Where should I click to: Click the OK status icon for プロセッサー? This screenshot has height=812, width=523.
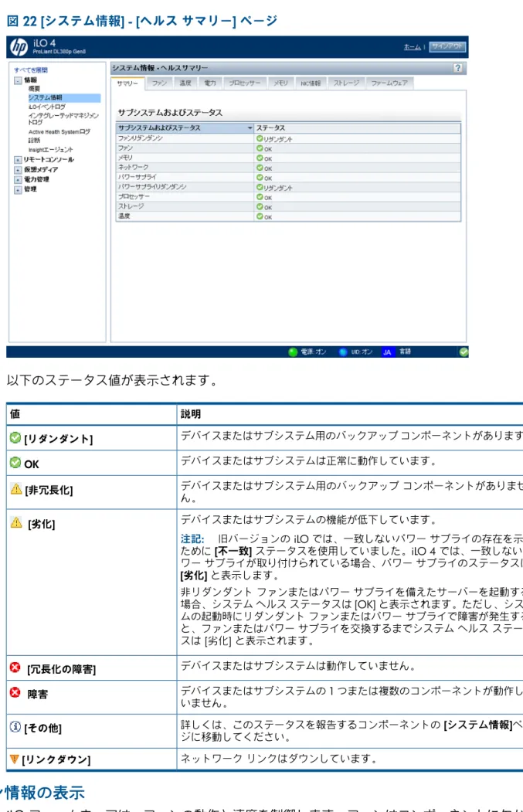pyautogui.click(x=260, y=197)
